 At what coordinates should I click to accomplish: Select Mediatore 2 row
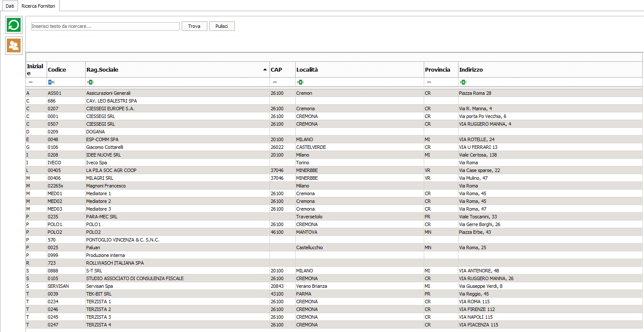point(334,201)
